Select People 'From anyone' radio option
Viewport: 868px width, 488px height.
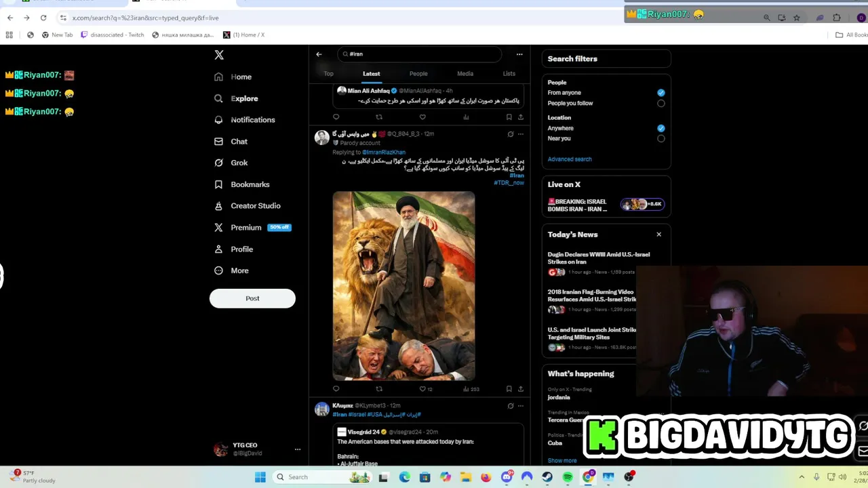[661, 93]
